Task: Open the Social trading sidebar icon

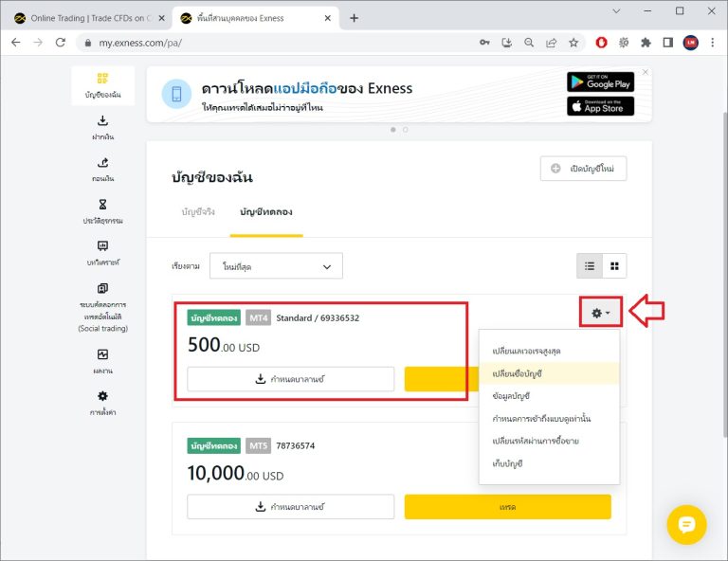Action: pyautogui.click(x=102, y=288)
